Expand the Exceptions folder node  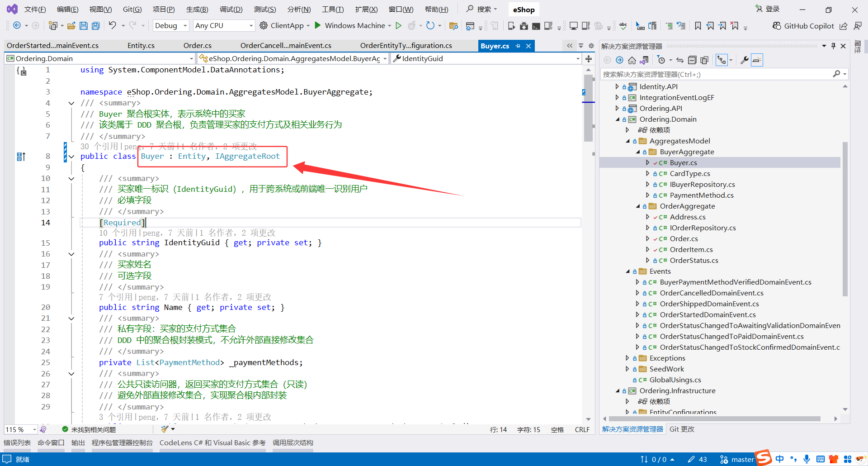(x=627, y=358)
